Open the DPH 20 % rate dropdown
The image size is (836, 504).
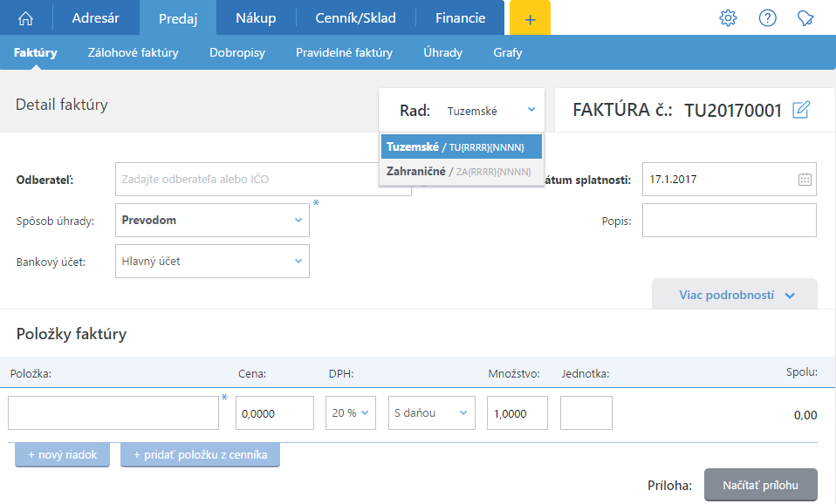click(350, 413)
